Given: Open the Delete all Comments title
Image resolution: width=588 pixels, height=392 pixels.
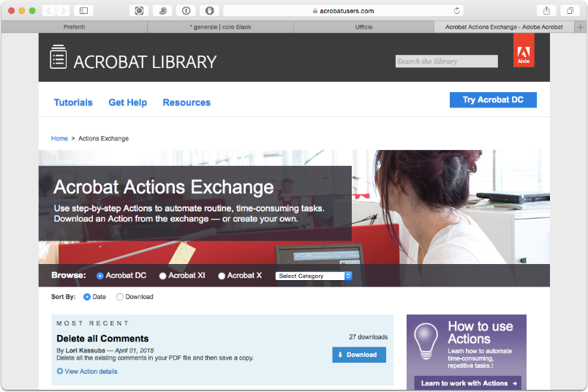Looking at the screenshot, I should (102, 339).
